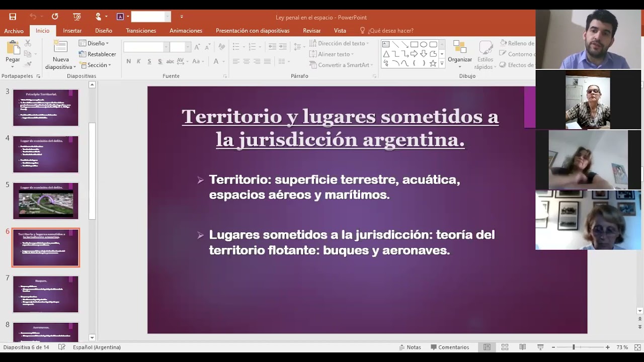
Task: Pick font color A in the Fuente group
Action: (x=216, y=61)
